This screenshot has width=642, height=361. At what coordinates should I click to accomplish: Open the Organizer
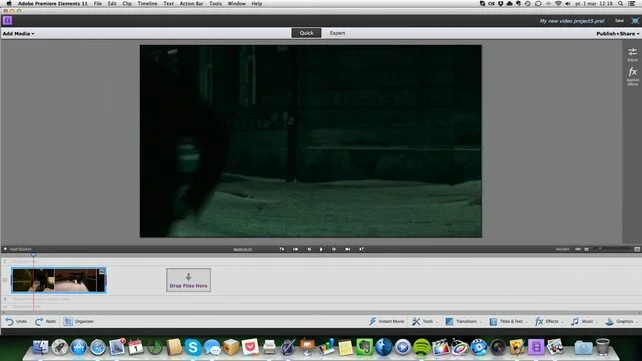tap(79, 322)
